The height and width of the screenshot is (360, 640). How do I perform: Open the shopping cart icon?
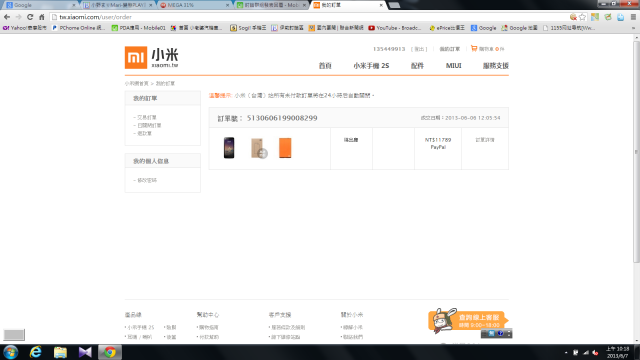coord(473,48)
